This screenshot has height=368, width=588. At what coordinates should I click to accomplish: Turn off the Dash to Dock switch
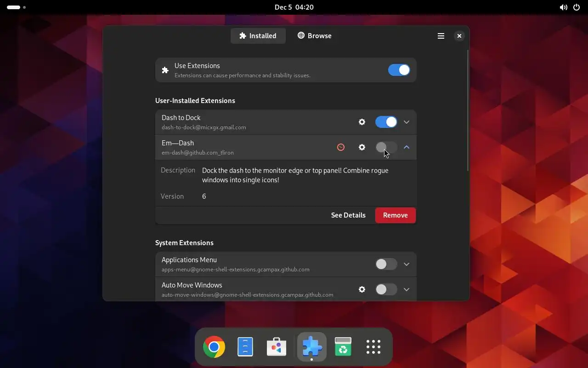386,122
